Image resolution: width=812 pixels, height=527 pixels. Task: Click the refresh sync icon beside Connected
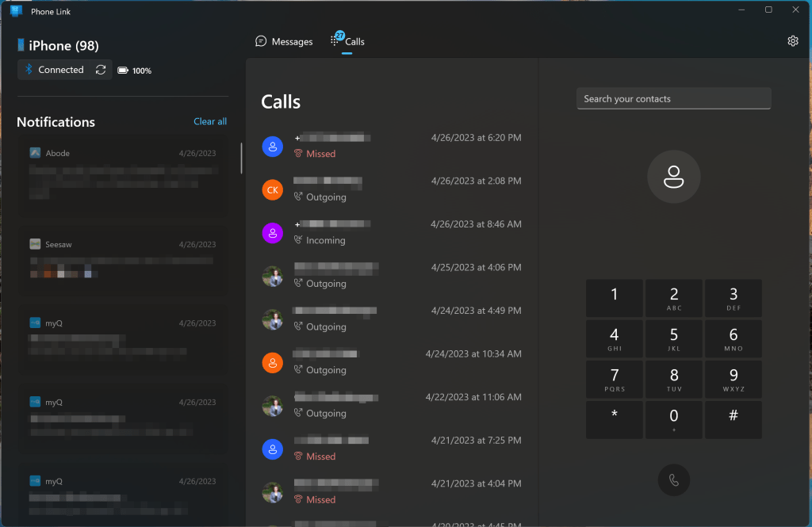pyautogui.click(x=101, y=70)
